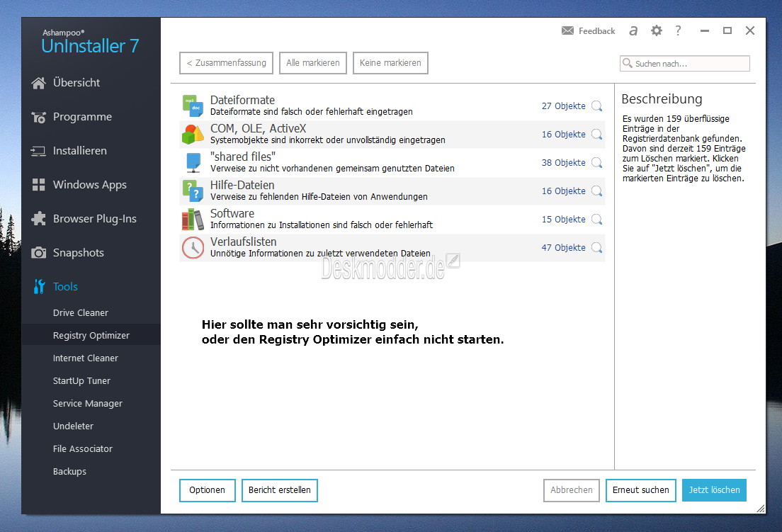This screenshot has width=782, height=532.
Task: Open the 16 Objekte link for COM, OLE, ActiveX
Action: click(x=564, y=135)
